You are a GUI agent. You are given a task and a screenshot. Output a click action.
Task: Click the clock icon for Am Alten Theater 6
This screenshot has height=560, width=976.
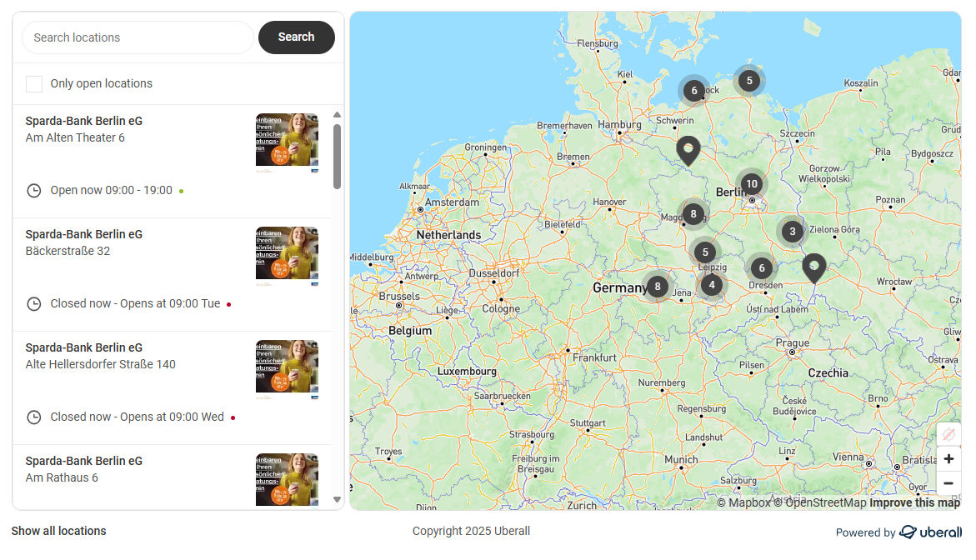(x=33, y=190)
